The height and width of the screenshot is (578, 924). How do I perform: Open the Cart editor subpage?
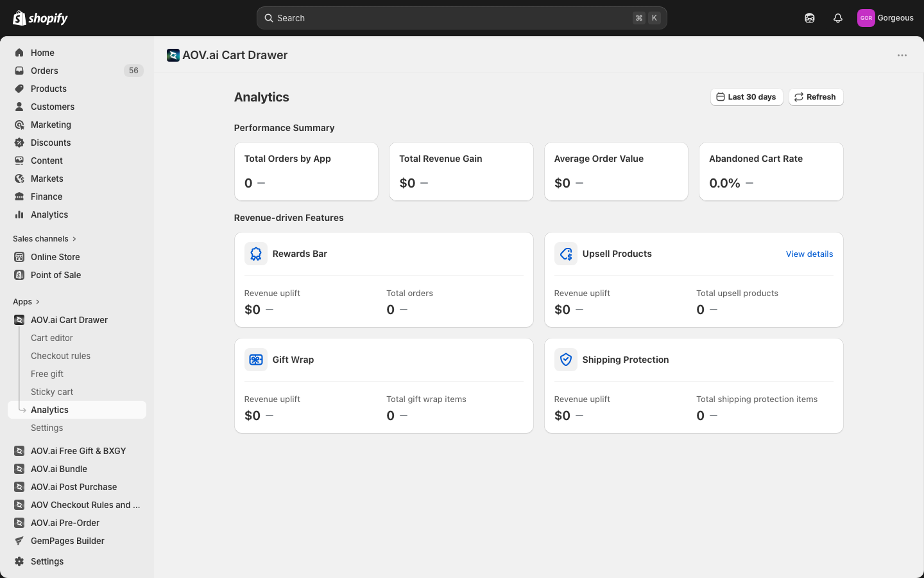tap(51, 338)
